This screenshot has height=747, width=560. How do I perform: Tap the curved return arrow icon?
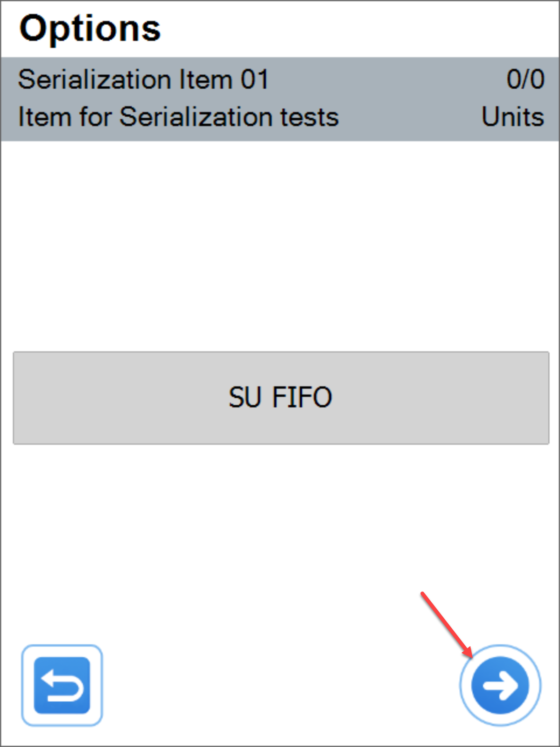(62, 685)
